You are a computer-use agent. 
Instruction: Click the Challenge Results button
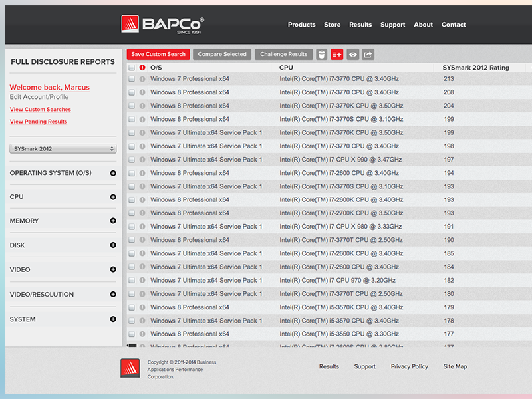pyautogui.click(x=284, y=55)
